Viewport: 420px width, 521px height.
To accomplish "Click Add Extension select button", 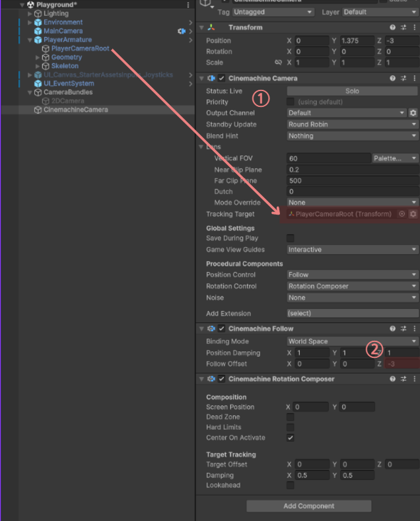I will tap(353, 314).
